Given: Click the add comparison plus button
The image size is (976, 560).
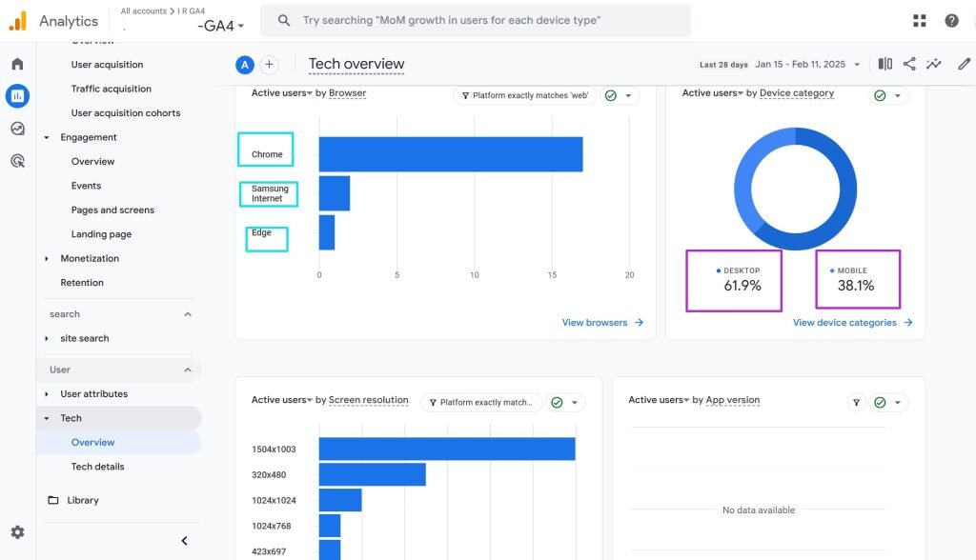Looking at the screenshot, I should pos(270,65).
